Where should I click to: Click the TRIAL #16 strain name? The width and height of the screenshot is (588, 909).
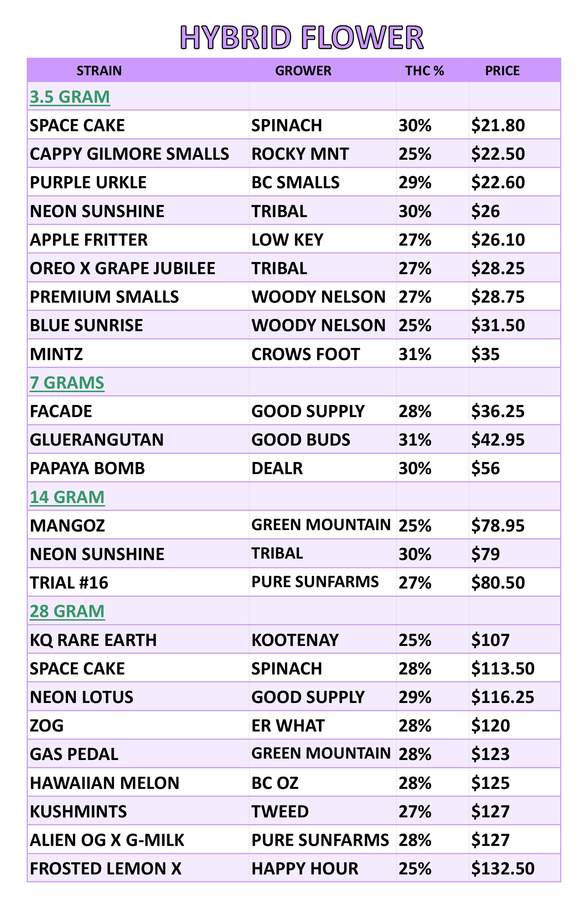[x=69, y=583]
